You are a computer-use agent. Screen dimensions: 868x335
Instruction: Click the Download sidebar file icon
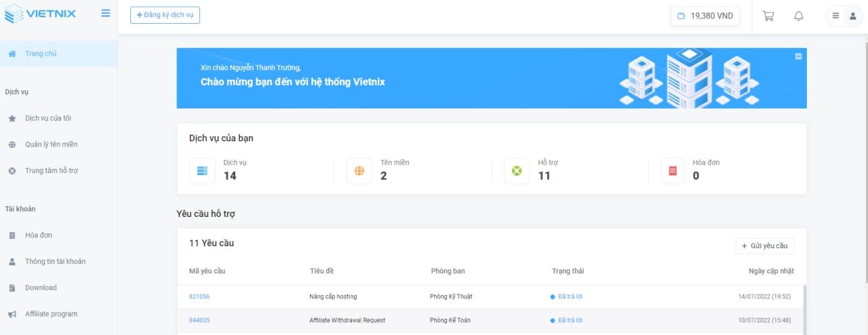coord(12,288)
